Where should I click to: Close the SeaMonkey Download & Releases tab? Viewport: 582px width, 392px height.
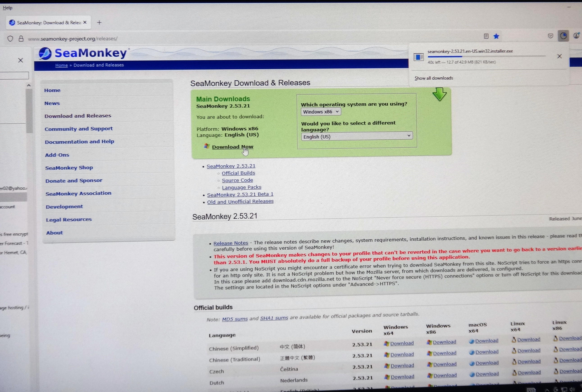[85, 22]
